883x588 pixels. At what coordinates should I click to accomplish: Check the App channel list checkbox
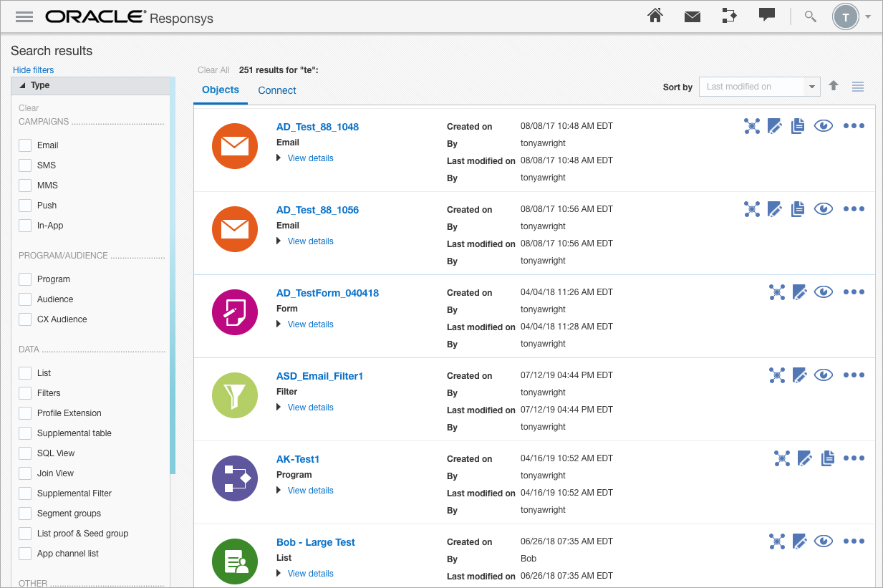(x=25, y=554)
